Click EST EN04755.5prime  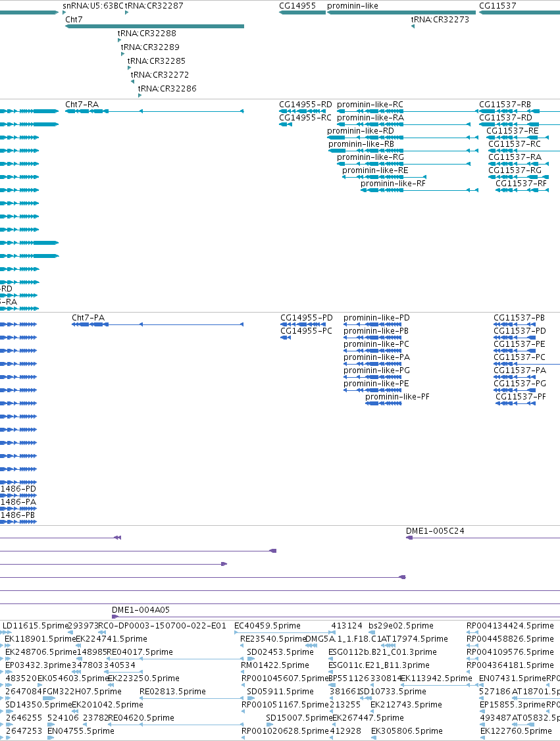coord(81,731)
